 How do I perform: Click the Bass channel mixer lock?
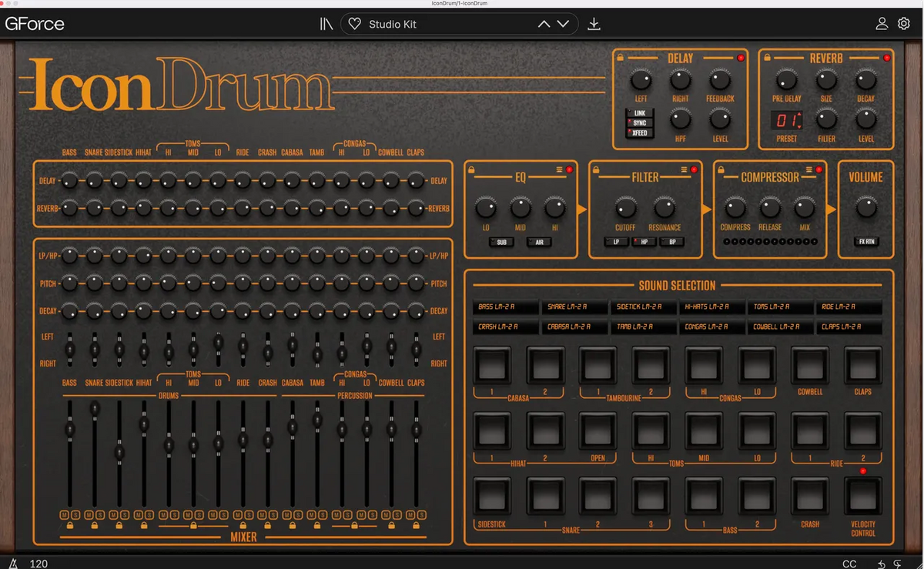pos(70,526)
